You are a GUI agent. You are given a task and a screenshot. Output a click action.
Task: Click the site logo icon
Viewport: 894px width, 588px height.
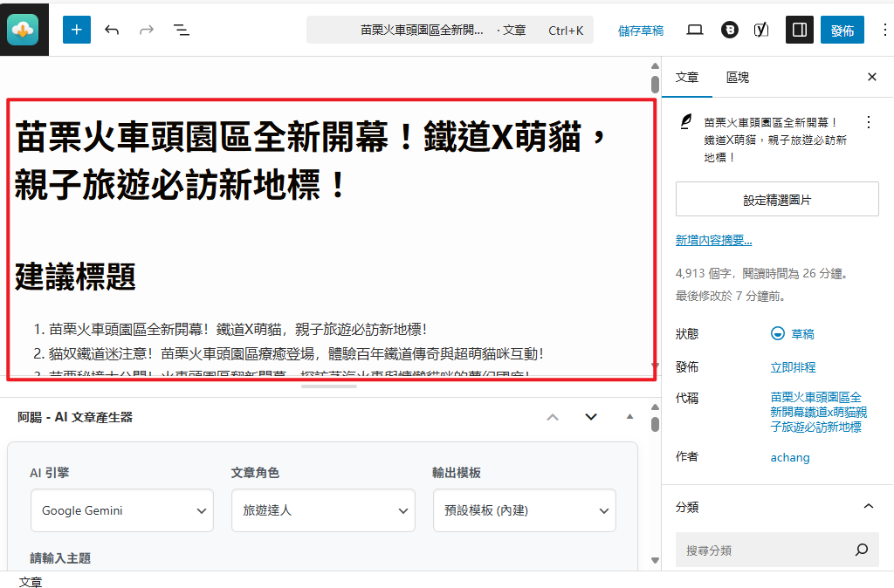pyautogui.click(x=23, y=30)
